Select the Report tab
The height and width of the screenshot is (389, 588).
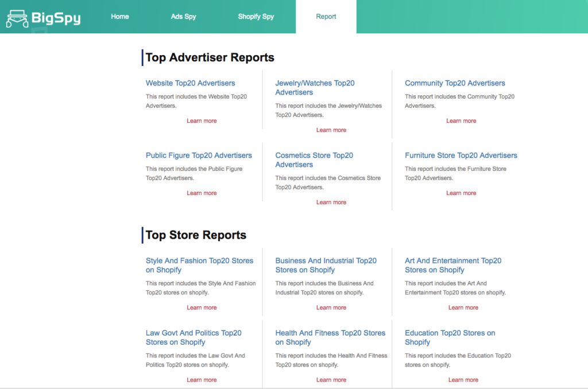[x=326, y=17]
